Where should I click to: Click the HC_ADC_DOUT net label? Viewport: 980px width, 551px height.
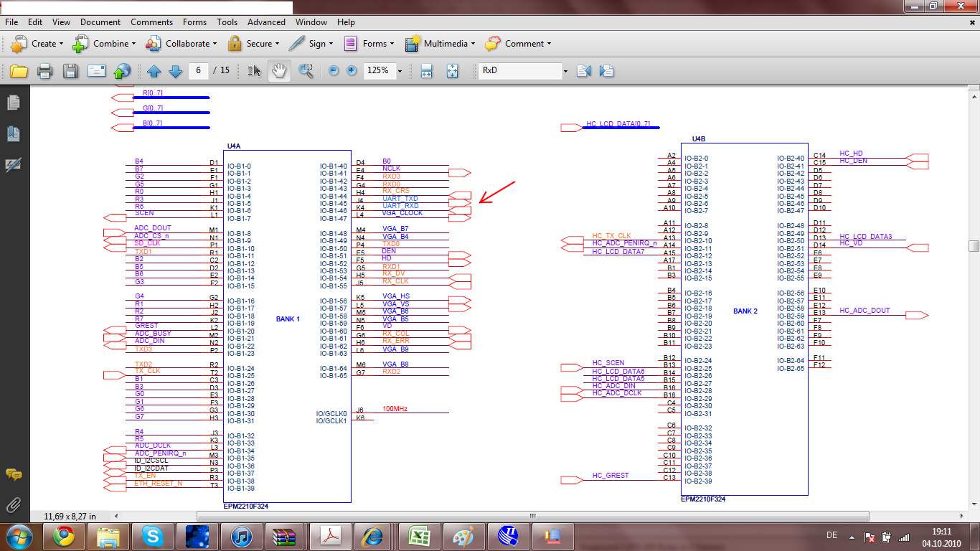tap(864, 311)
